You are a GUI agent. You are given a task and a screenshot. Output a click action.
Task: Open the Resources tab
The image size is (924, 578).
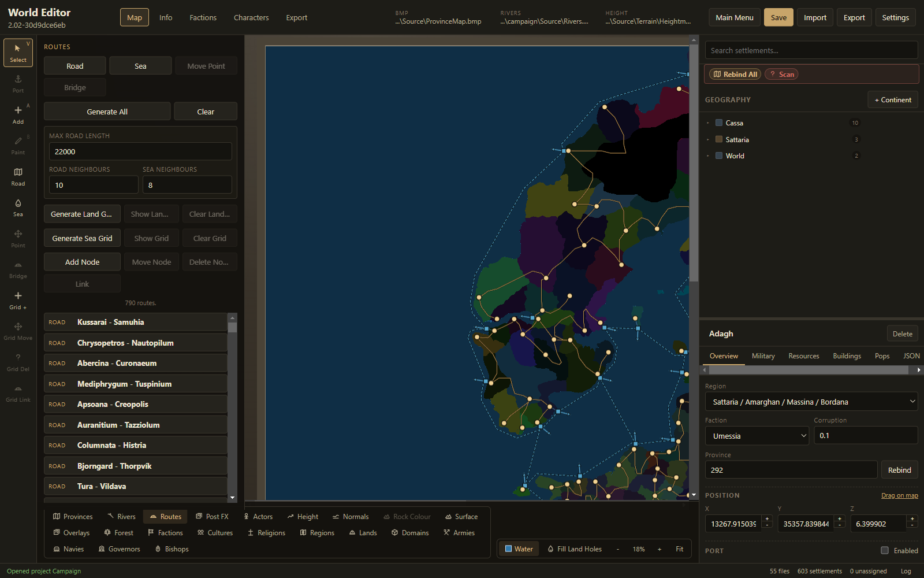pos(804,356)
